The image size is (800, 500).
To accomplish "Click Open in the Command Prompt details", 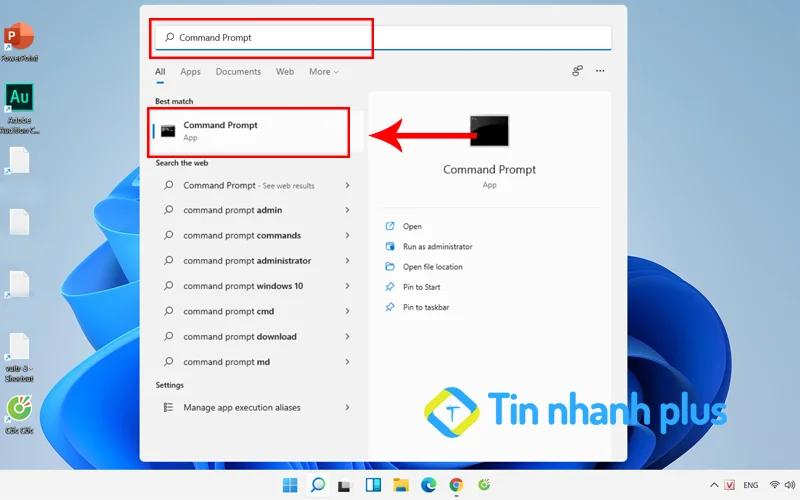I will (x=412, y=227).
